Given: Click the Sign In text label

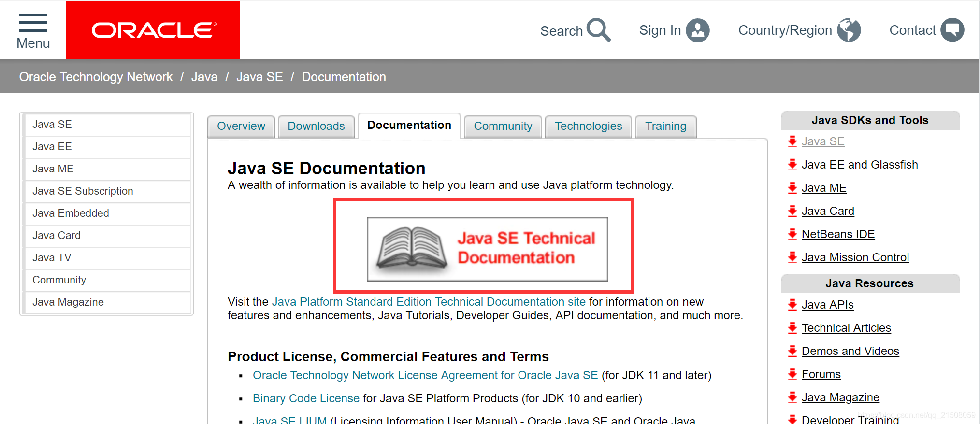Looking at the screenshot, I should click(x=660, y=30).
